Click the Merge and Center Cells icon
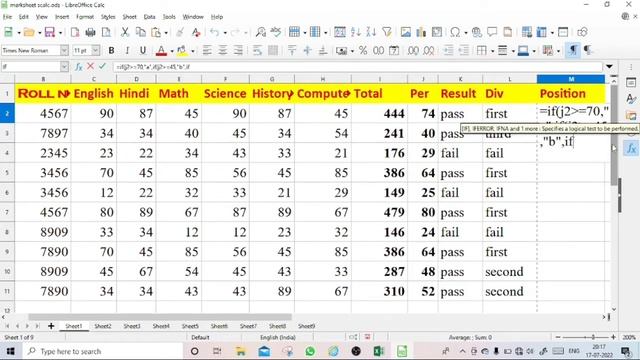 [x=273, y=50]
